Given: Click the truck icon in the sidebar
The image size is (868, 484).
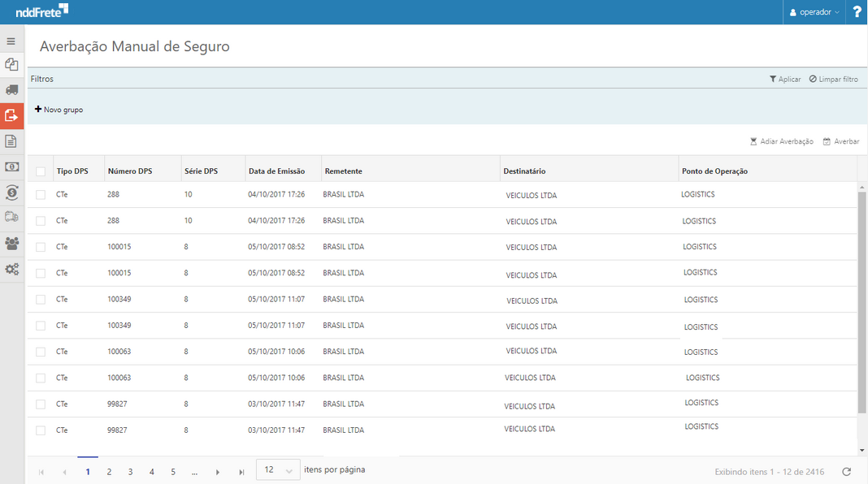Looking at the screenshot, I should (11, 90).
